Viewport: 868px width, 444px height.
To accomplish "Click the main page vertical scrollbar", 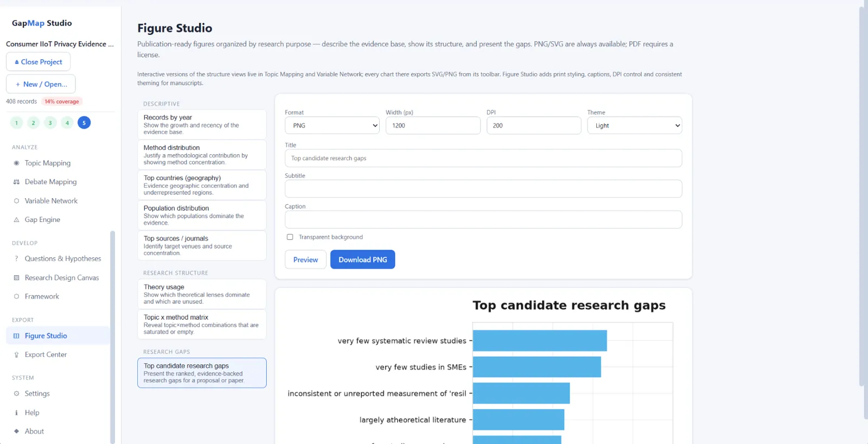I will 861,195.
